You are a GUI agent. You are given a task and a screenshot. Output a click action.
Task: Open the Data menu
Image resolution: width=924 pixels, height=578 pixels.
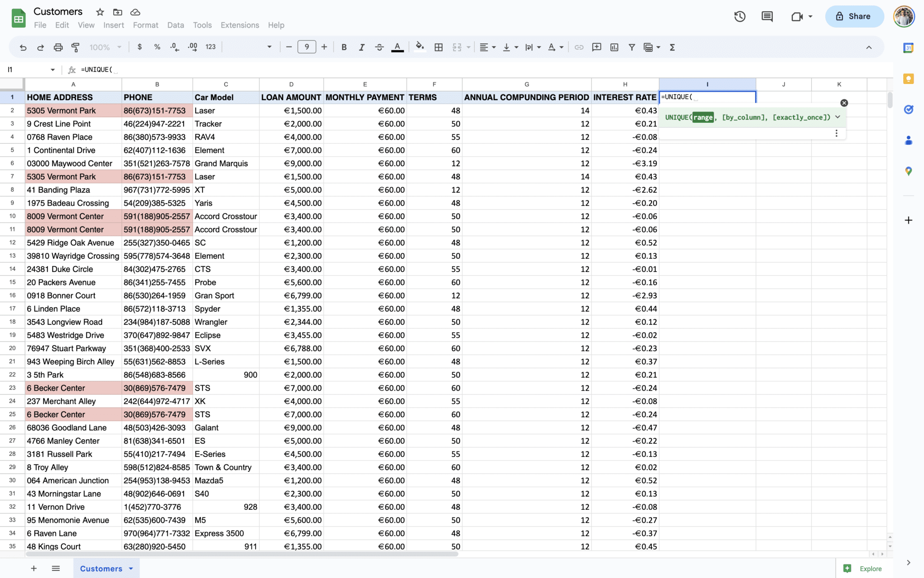click(175, 25)
